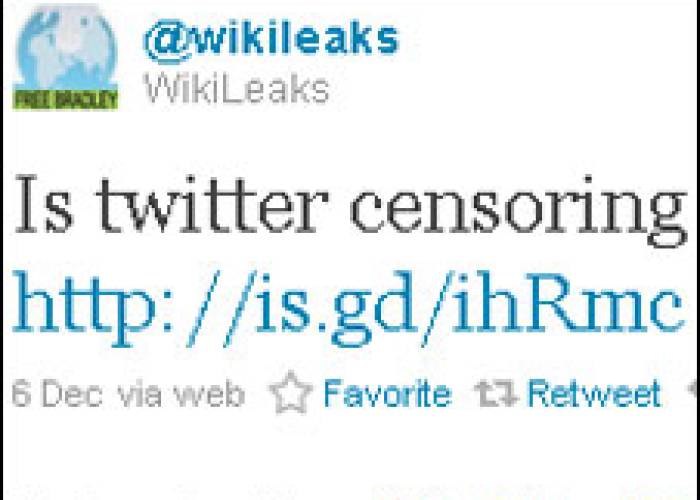This screenshot has height=500, width=700.
Task: Click the Favorite text label
Action: point(387,394)
